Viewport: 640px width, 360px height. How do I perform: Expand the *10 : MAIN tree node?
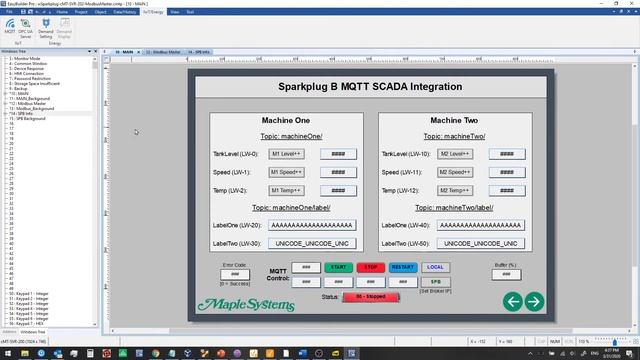pos(5,93)
